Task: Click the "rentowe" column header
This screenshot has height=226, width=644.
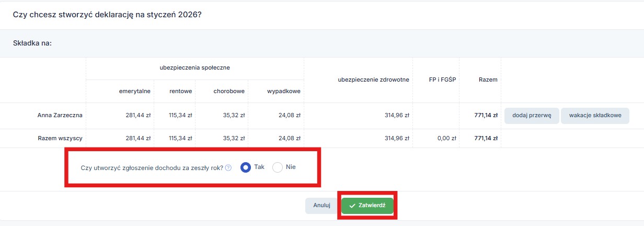Action: pos(180,91)
